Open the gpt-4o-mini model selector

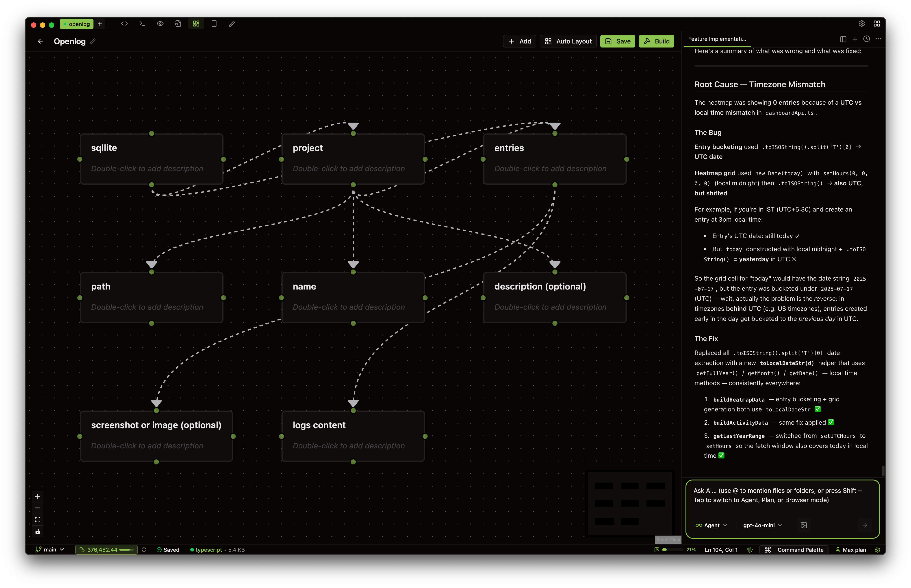[x=762, y=525]
